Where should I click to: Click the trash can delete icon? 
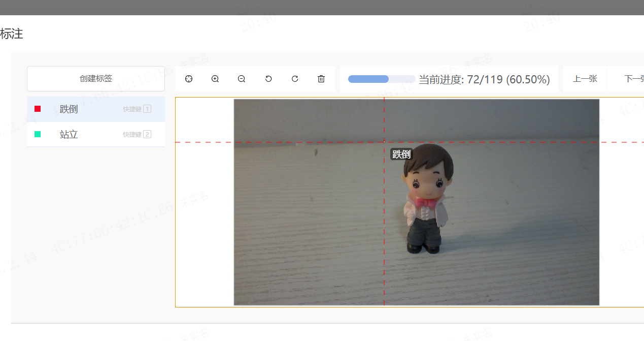pos(321,79)
